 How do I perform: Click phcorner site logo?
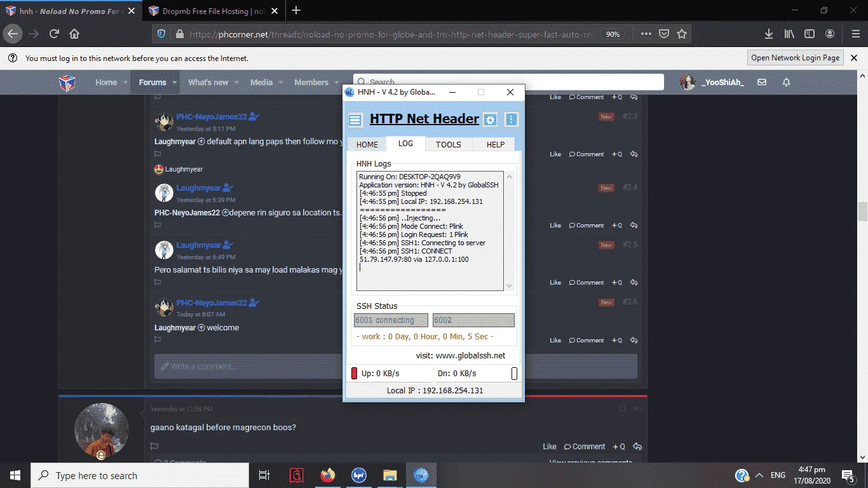[67, 83]
